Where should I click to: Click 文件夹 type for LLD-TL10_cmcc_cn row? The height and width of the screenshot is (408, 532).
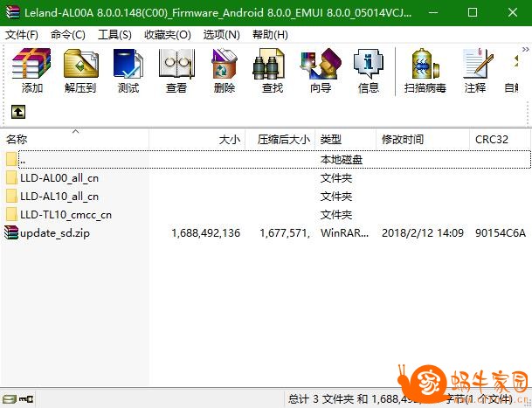click(x=336, y=215)
